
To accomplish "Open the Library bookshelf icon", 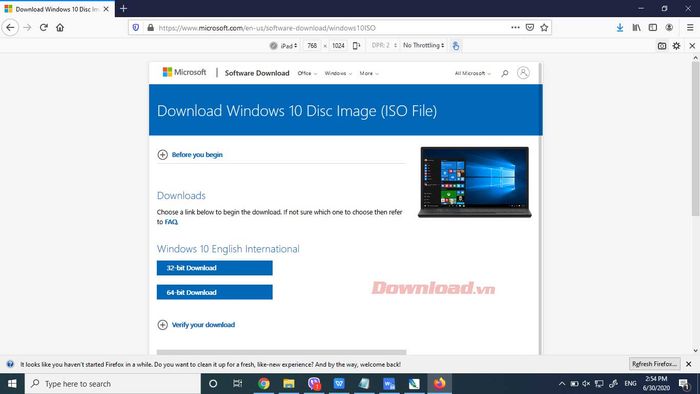I will [636, 28].
